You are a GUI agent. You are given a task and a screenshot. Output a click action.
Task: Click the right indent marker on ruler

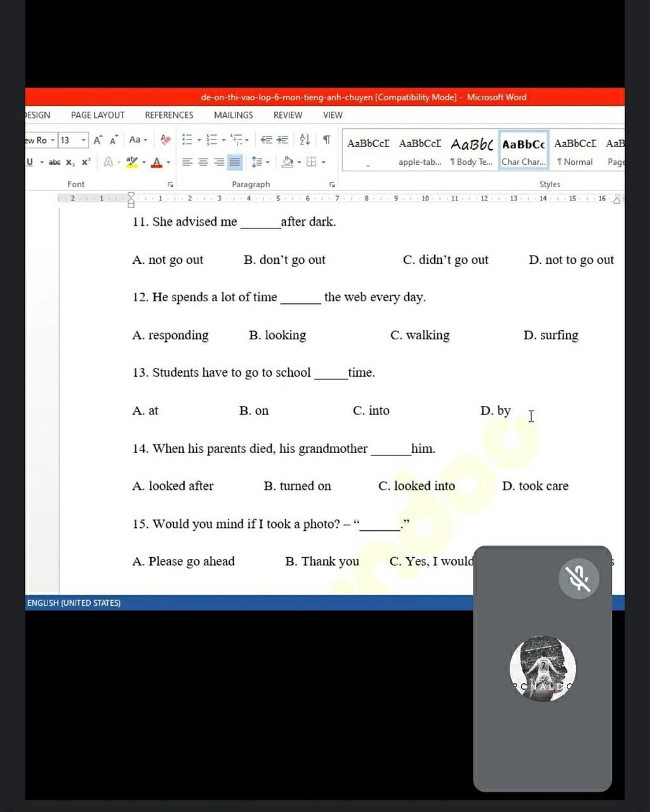click(x=617, y=200)
